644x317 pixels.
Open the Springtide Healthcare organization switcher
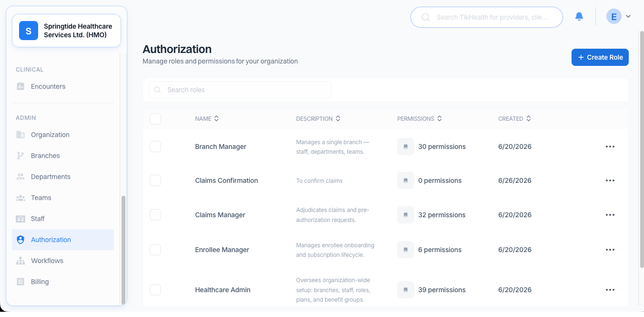[x=66, y=31]
